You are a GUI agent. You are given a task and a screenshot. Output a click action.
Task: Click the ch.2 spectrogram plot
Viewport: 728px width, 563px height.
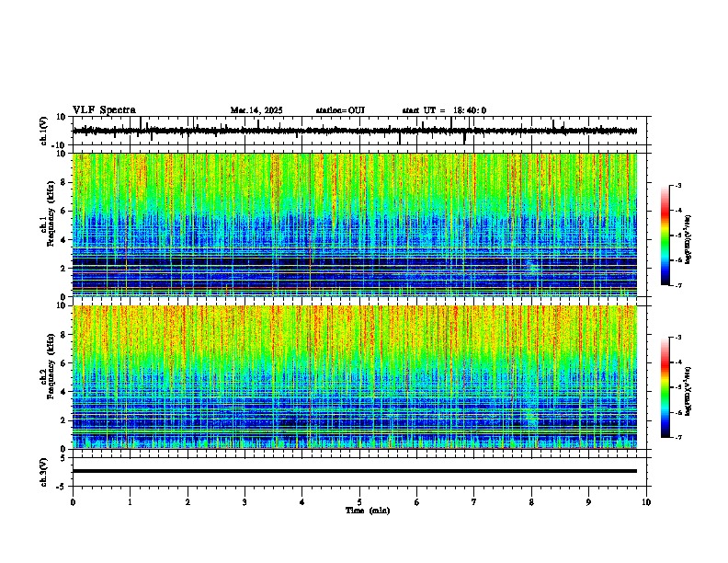tap(355, 377)
